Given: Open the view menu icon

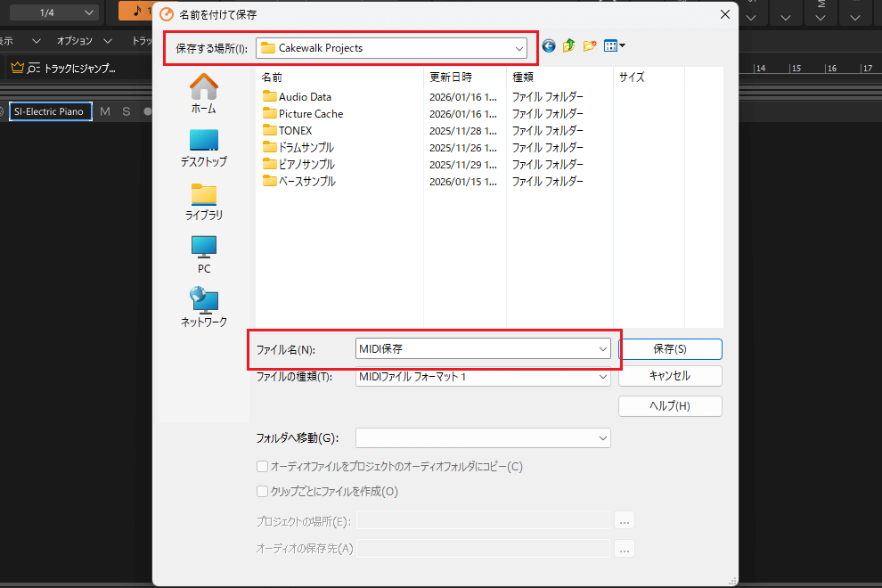Looking at the screenshot, I should pyautogui.click(x=615, y=46).
